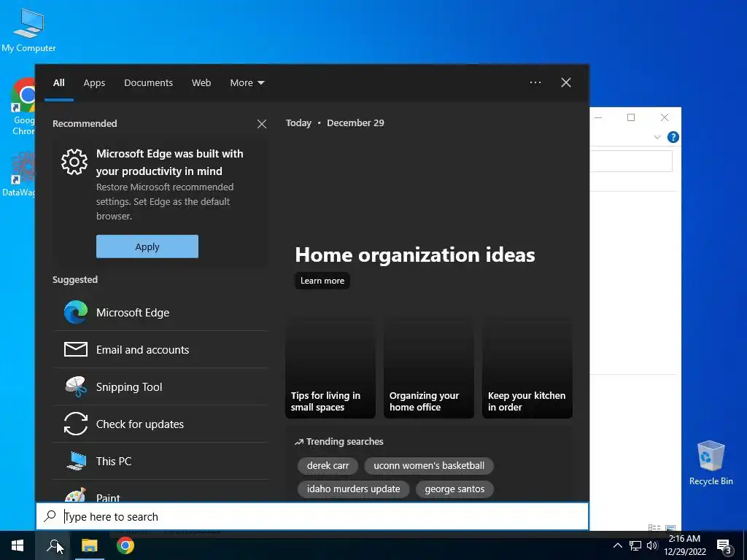The image size is (747, 560).
Task: Open search options ellipsis menu
Action: [x=535, y=82]
